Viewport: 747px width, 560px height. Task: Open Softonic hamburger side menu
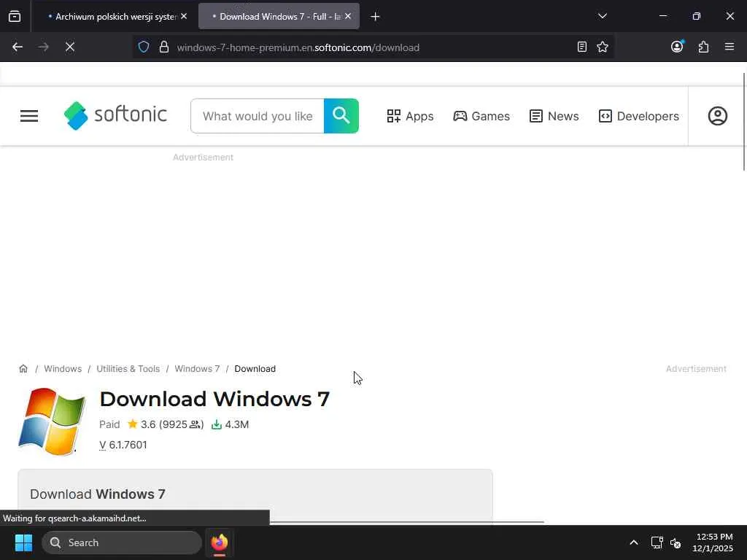point(29,116)
